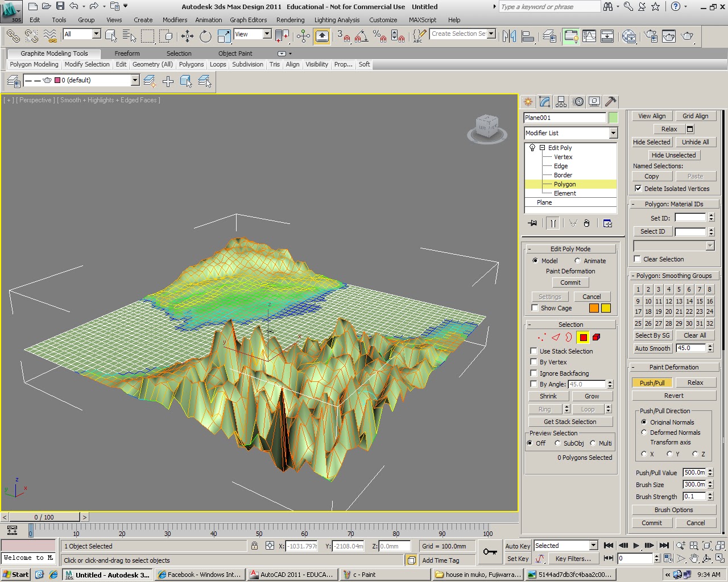Select the Move transform tool
The width and height of the screenshot is (728, 582).
coord(187,36)
